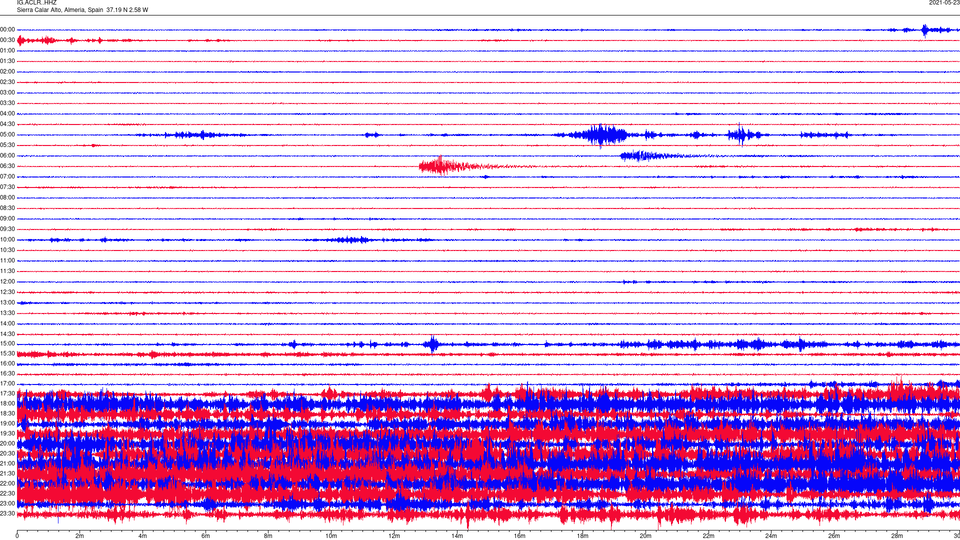Click the '12:00' time label
Screen dimensions: 960x540
[x=7, y=282]
